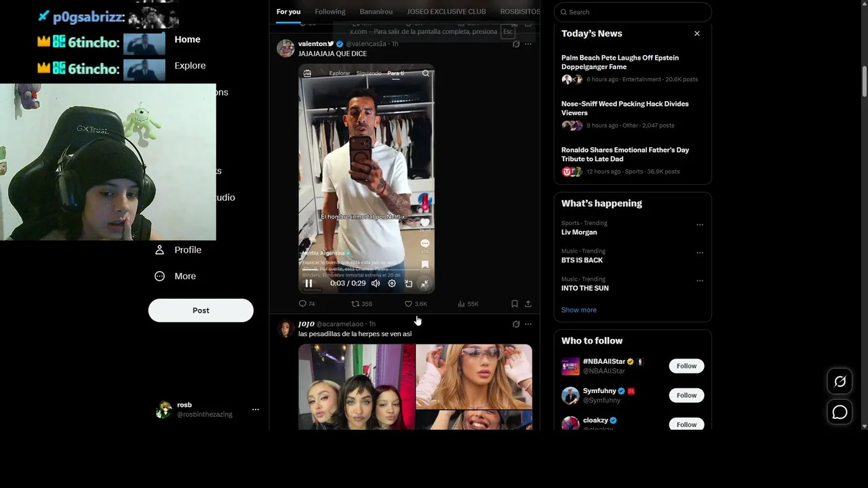View analytics for valenton's post 55K views
The image size is (868, 488).
pyautogui.click(x=468, y=304)
